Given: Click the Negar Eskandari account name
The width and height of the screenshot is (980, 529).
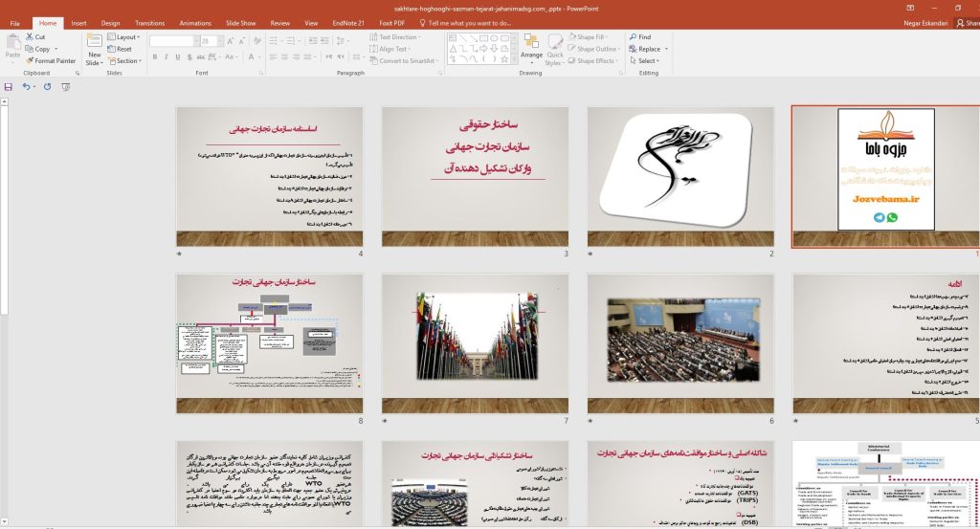Looking at the screenshot, I should [x=925, y=23].
